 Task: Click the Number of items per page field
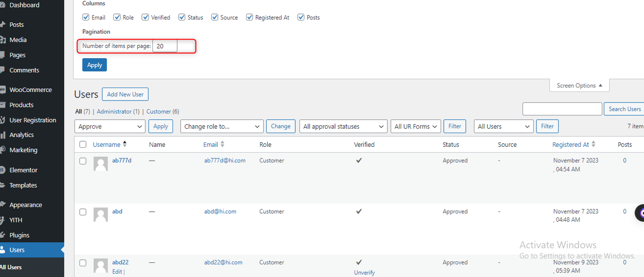(165, 46)
